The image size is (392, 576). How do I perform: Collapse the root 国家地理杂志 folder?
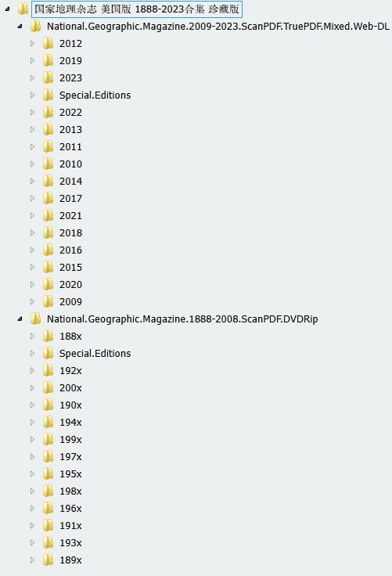(7, 9)
